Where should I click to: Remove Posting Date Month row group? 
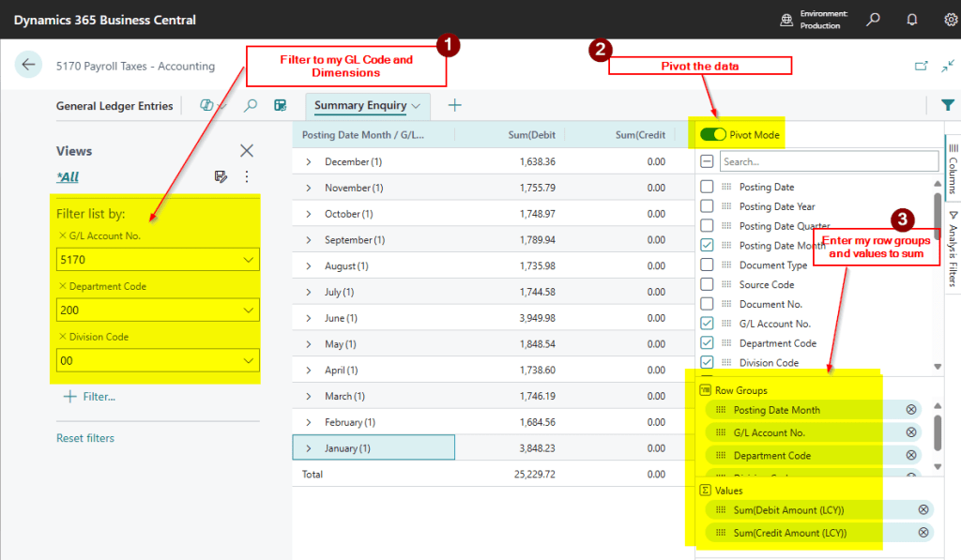click(x=910, y=410)
